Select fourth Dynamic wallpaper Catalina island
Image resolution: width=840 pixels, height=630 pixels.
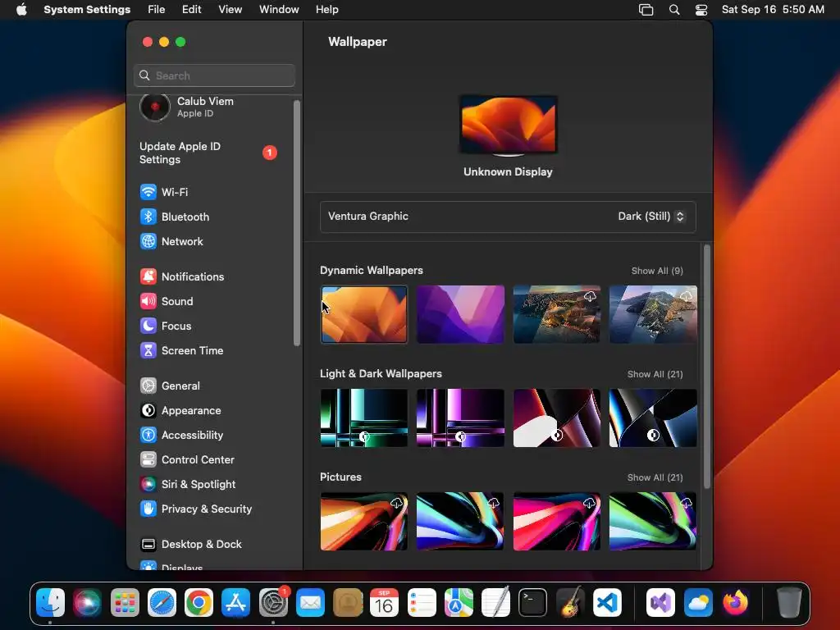pyautogui.click(x=653, y=314)
